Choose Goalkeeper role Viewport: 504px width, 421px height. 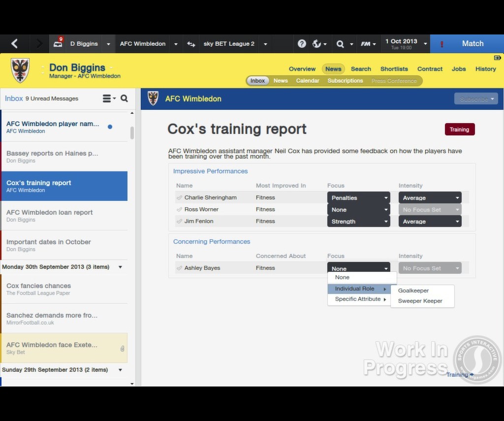coord(422,291)
